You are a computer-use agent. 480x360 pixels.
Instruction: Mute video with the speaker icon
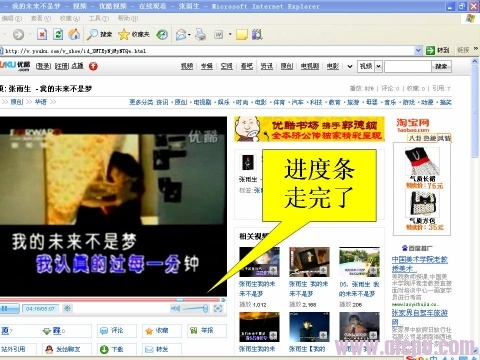click(x=175, y=308)
